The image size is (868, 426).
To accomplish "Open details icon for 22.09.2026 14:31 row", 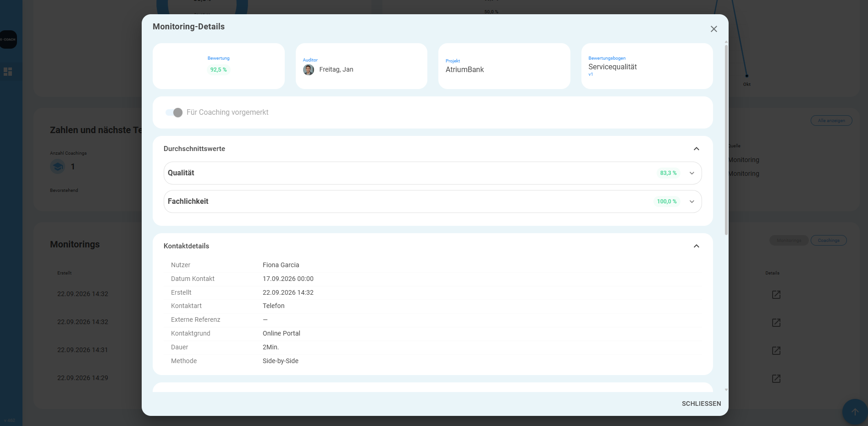I will point(776,351).
